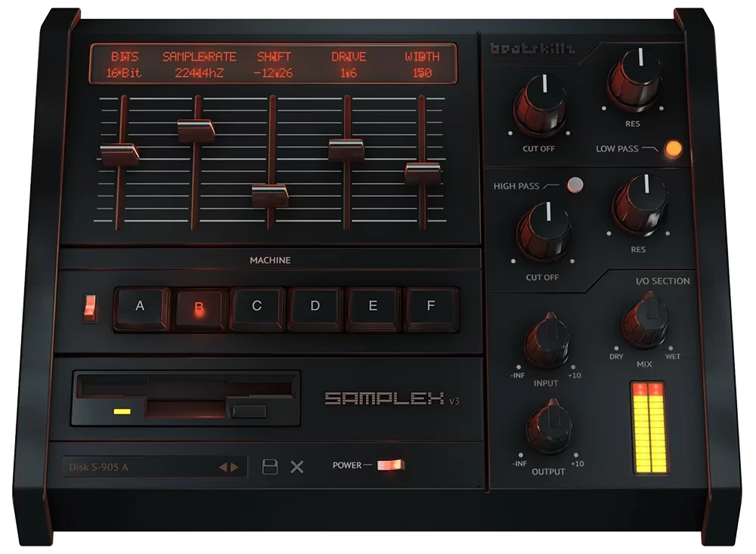Screen dimensions: 756x554
Task: Click the beatskillz brand logo
Action: 532,48
